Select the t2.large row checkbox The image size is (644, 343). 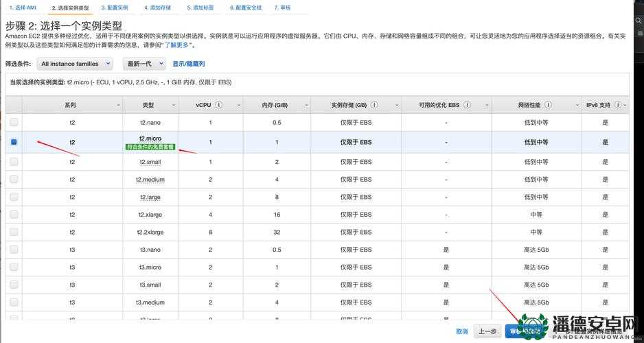(14, 197)
